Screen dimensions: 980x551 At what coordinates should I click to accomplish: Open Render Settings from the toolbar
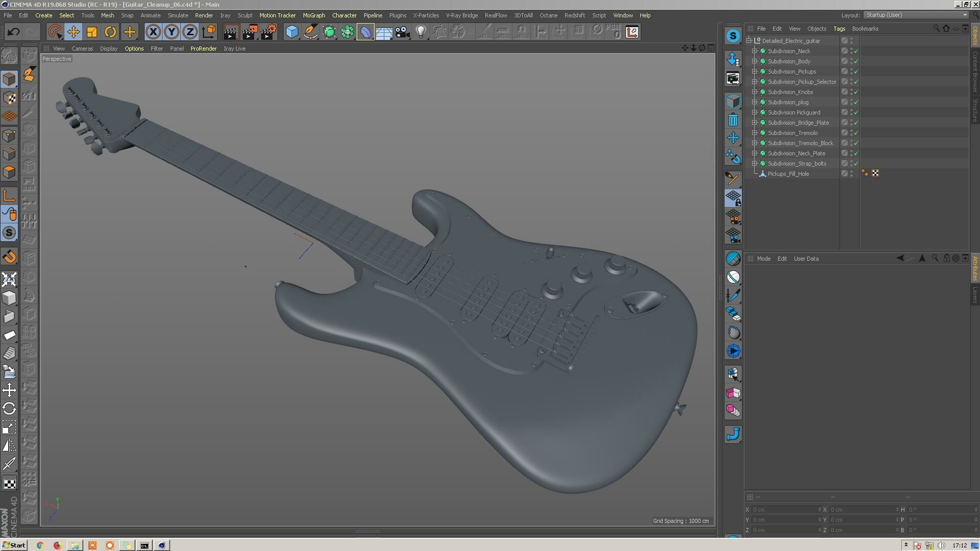tap(268, 32)
